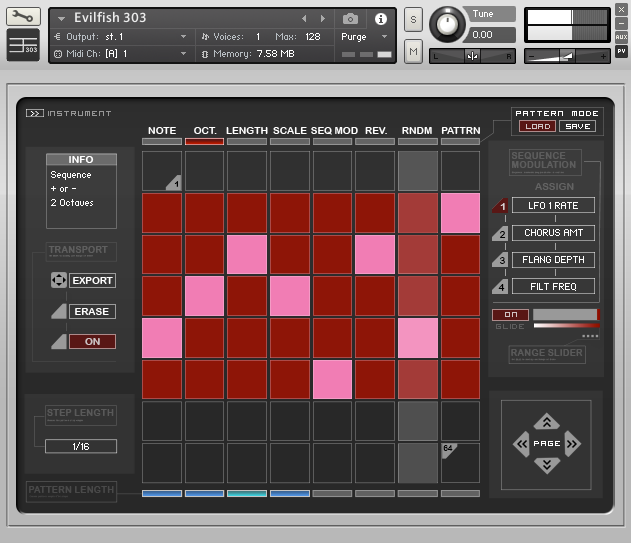
Task: Select the next instrument arrow in header
Action: coord(322,19)
